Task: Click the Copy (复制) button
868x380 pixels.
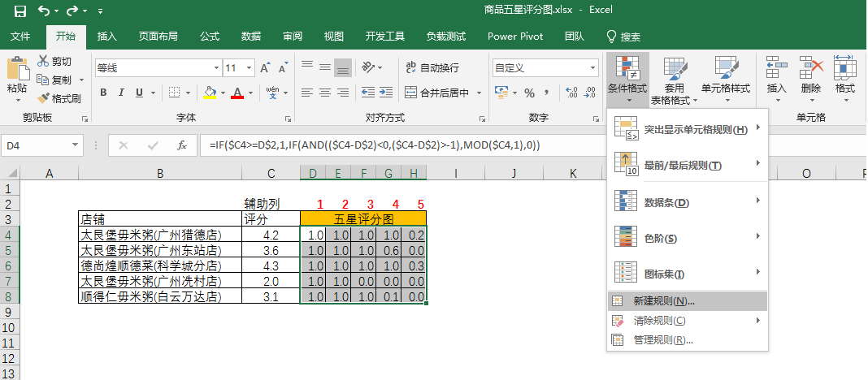Action: [x=54, y=80]
